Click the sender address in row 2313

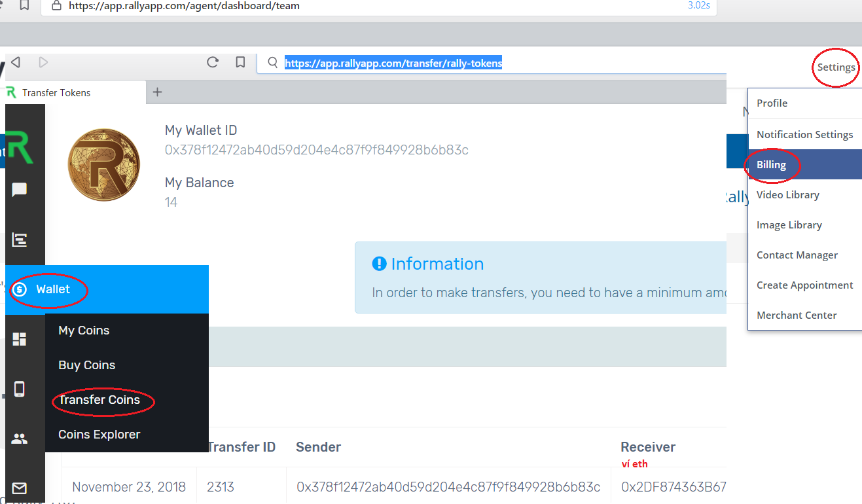pyautogui.click(x=448, y=487)
